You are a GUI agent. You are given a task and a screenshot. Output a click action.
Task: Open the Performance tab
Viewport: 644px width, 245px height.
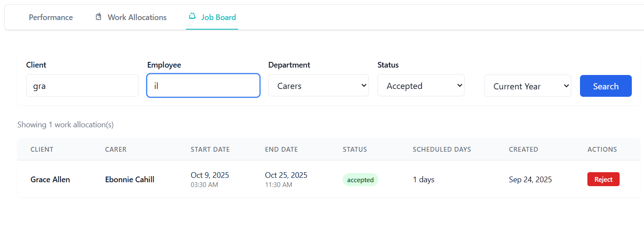pos(51,17)
